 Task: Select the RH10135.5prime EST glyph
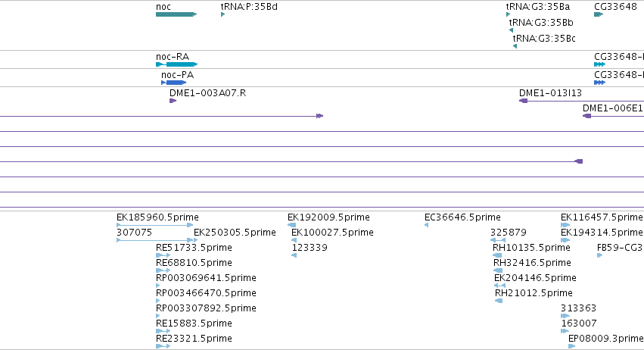point(497,255)
